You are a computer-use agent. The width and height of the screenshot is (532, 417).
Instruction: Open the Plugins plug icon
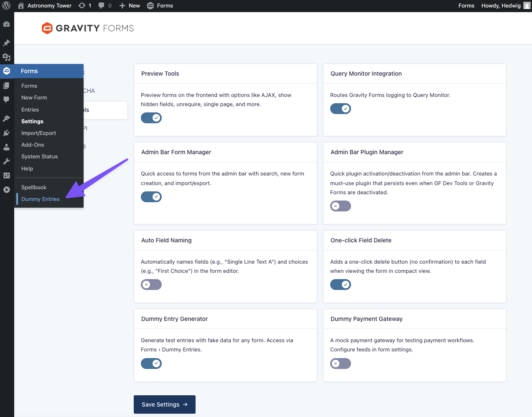click(6, 133)
